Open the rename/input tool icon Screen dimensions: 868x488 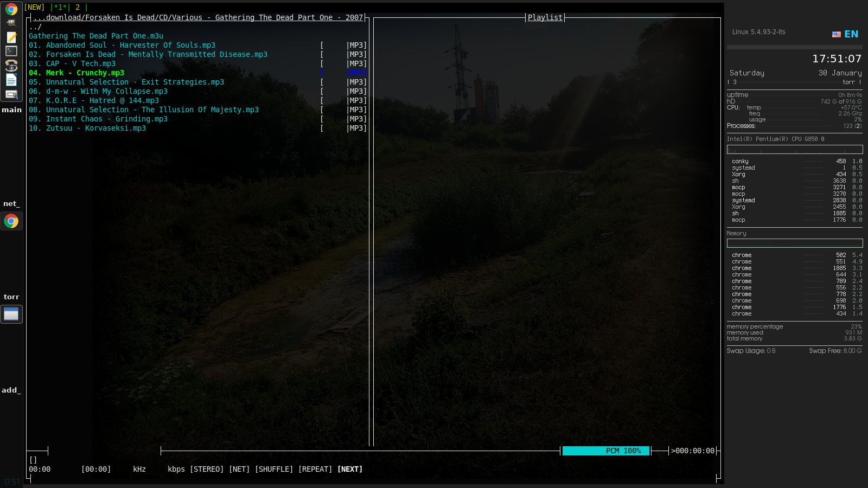pyautogui.click(x=11, y=94)
